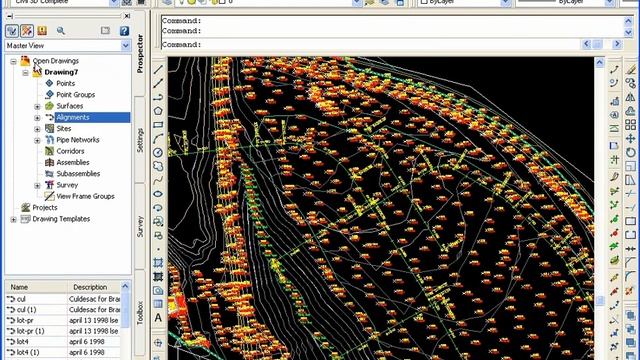Toggle the second Toolspace display icon
This screenshot has width=640, height=360.
point(27,31)
